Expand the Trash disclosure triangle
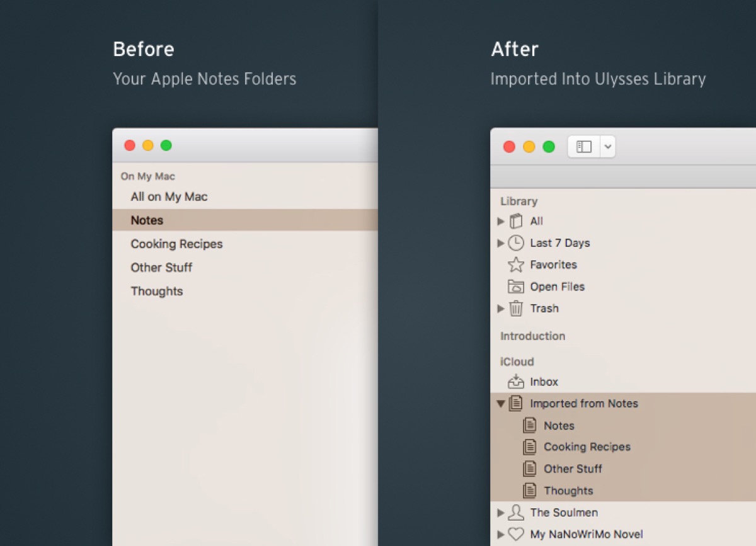Screen dimensions: 756x546 [501, 308]
